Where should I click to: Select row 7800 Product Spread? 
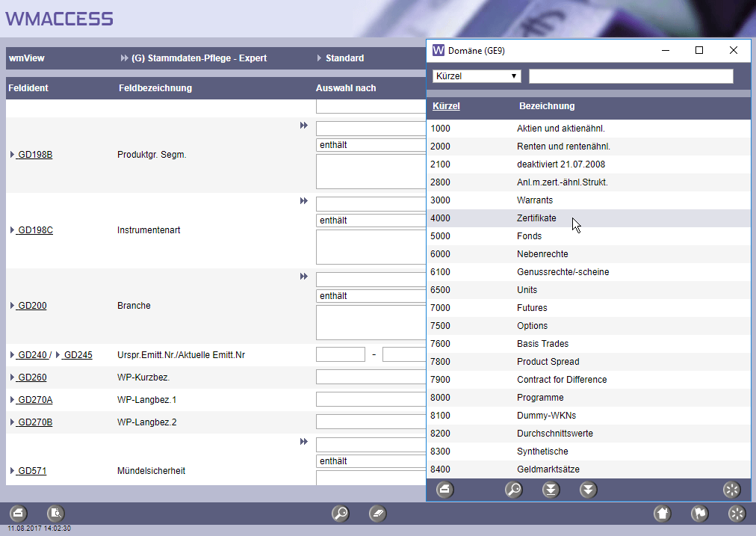pos(589,361)
